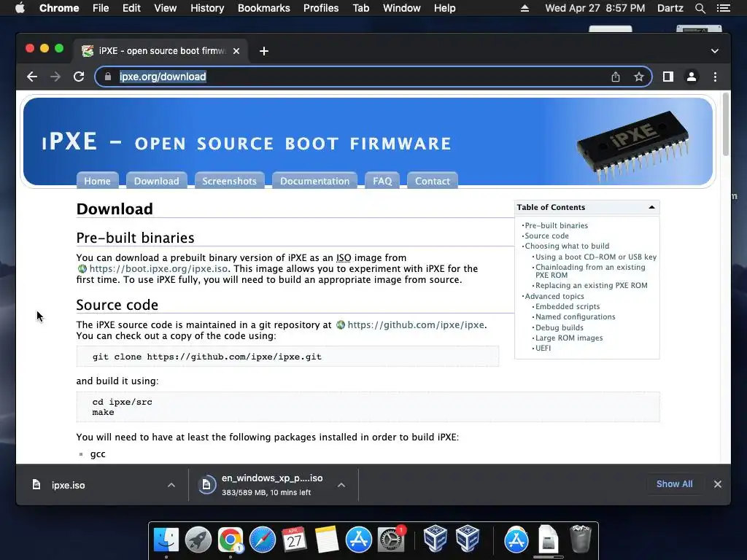Jump to Named configurations in contents

(x=575, y=316)
